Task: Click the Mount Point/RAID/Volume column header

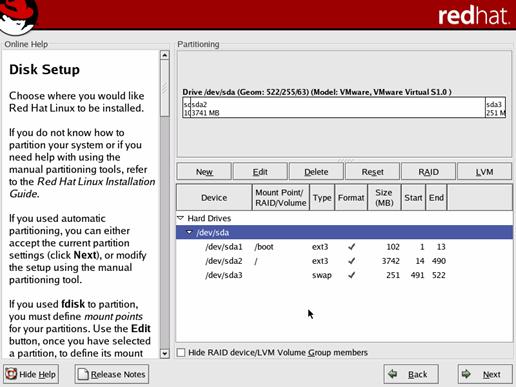Action: point(281,198)
